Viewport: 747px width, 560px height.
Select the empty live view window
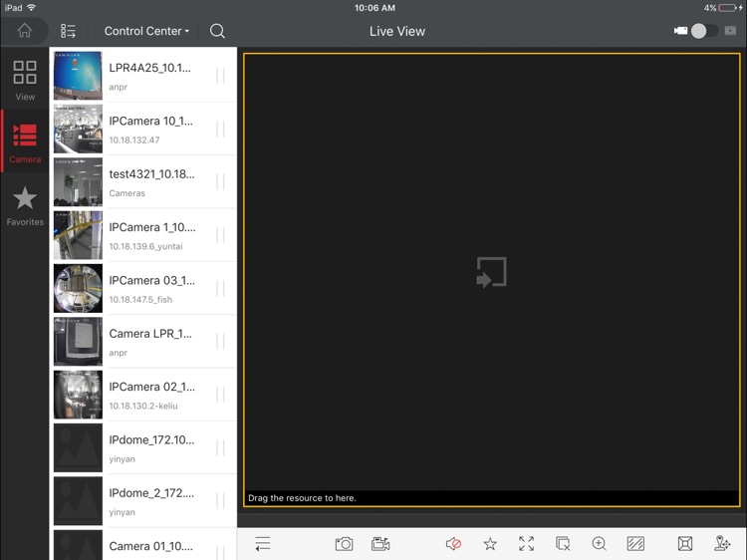tap(491, 279)
